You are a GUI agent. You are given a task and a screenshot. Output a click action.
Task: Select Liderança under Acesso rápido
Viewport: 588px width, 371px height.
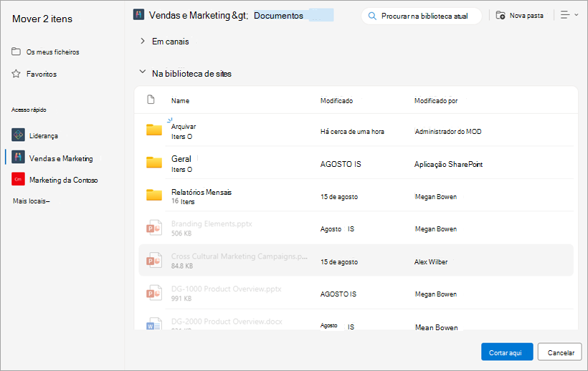coord(44,135)
